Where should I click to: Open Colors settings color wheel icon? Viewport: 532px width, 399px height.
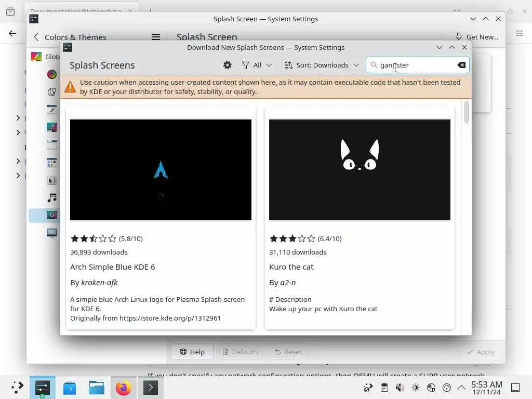(52, 74)
